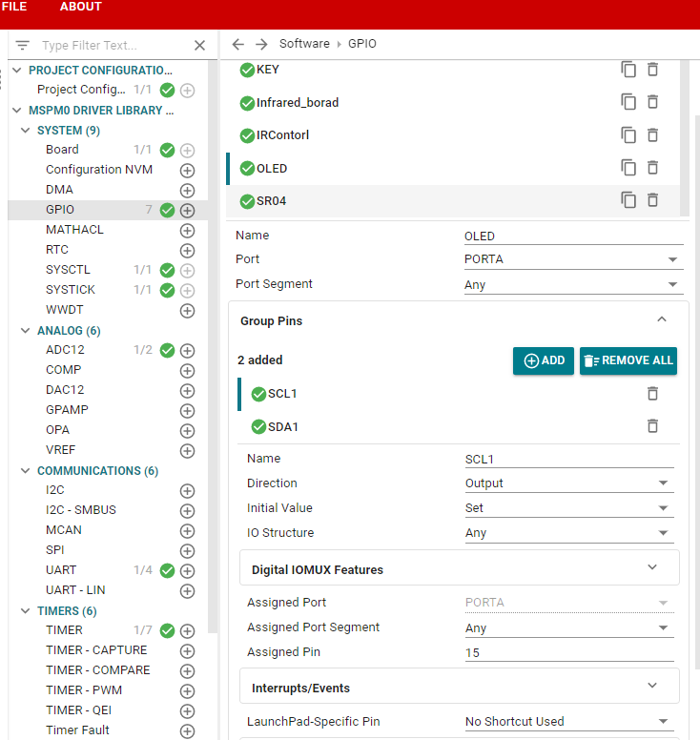Collapse PROJECT CONFIGURATION tree section
The height and width of the screenshot is (740, 700).
(17, 71)
